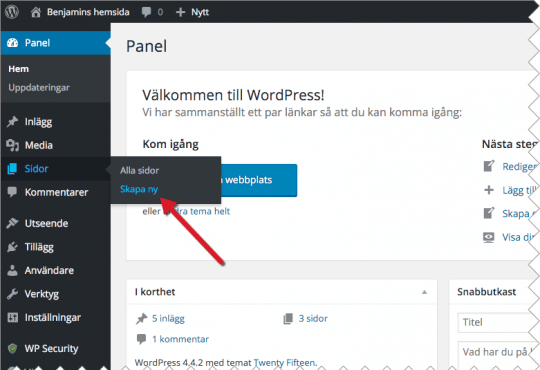Screen dimensions: 540x370
Task: Open Användare in the sidebar
Action: coord(49,270)
